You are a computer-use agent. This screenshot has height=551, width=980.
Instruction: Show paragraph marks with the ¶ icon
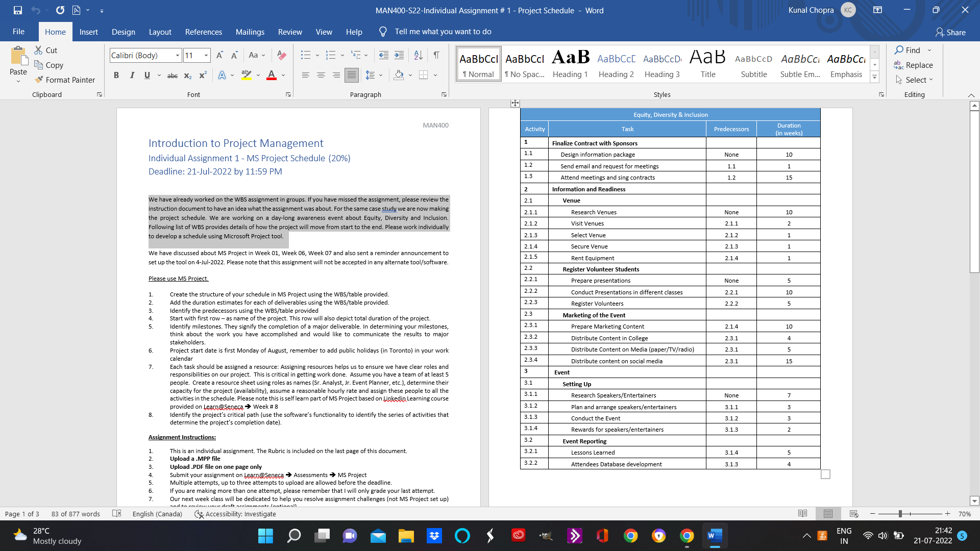[x=436, y=55]
